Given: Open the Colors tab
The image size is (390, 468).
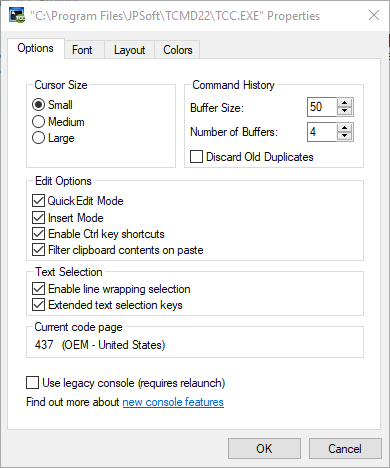Looking at the screenshot, I should point(178,50).
